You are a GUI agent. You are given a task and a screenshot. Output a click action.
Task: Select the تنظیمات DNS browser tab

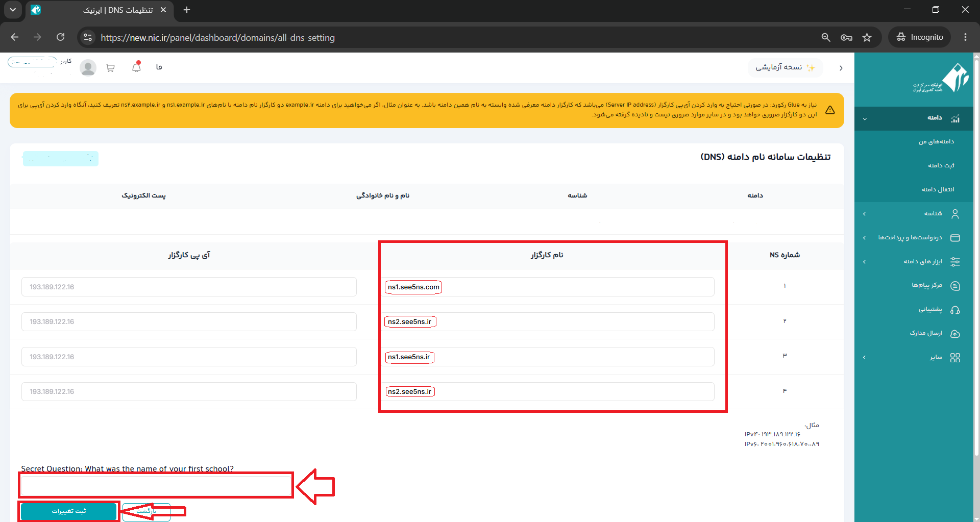pyautogui.click(x=100, y=10)
